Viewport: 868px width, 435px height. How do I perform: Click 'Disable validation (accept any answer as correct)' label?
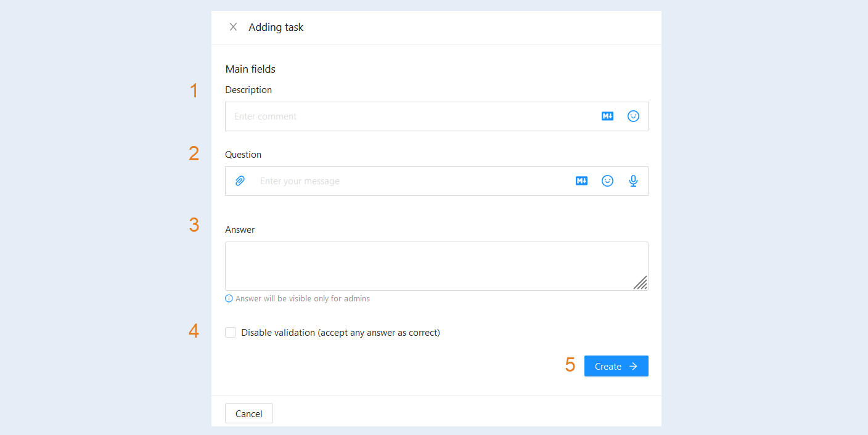point(340,333)
